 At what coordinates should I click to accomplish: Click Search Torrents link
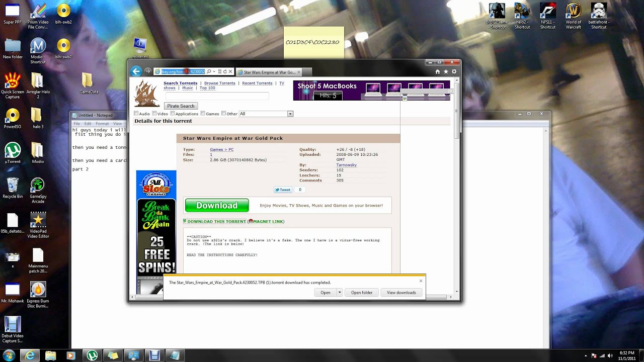180,83
